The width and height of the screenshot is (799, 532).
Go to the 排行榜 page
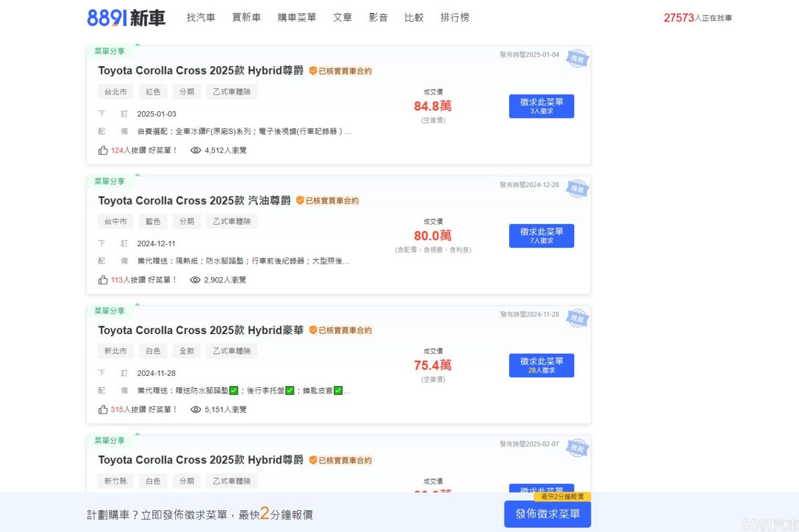[x=455, y=18]
